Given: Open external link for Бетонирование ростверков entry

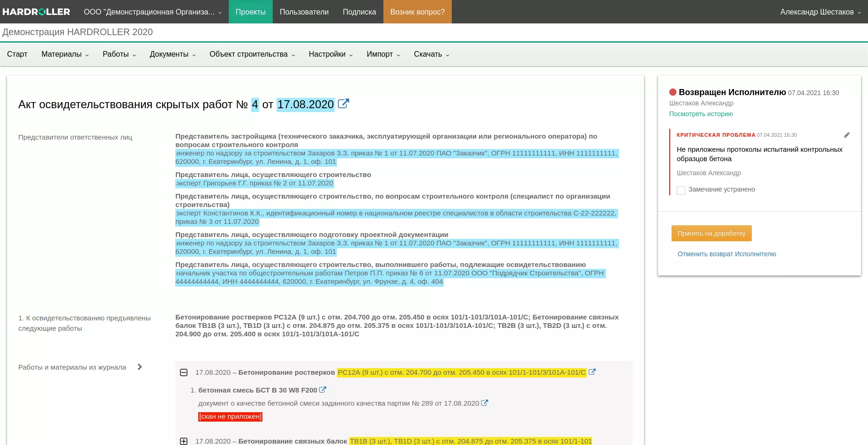Looking at the screenshot, I should coord(592,372).
